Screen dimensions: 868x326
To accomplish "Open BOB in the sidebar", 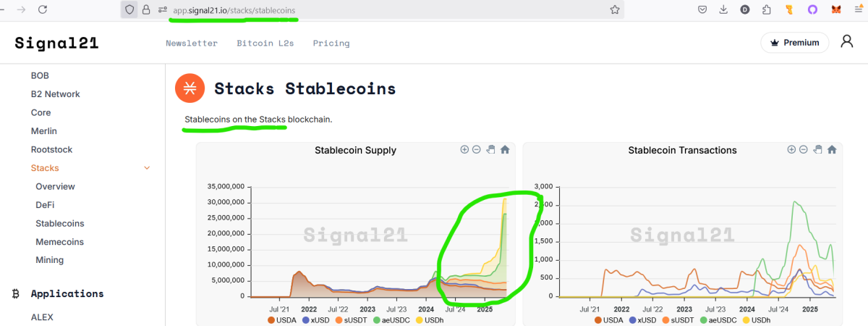I will tap(40, 75).
